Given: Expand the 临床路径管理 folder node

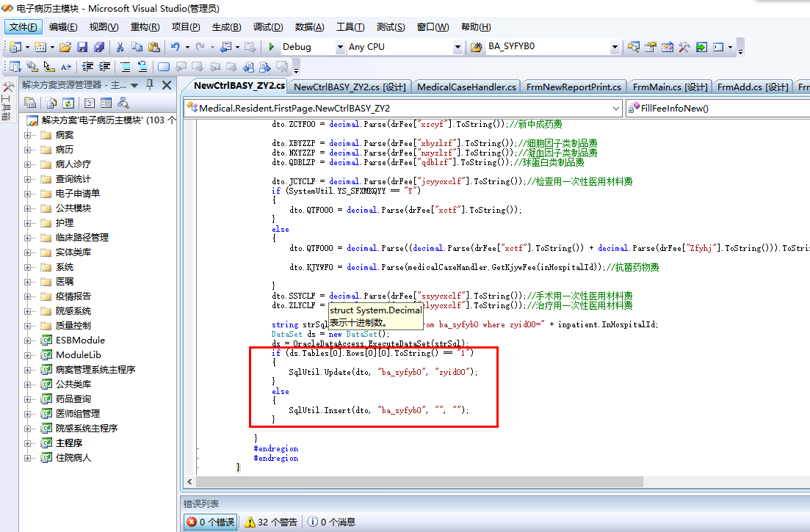Looking at the screenshot, I should 27,238.
